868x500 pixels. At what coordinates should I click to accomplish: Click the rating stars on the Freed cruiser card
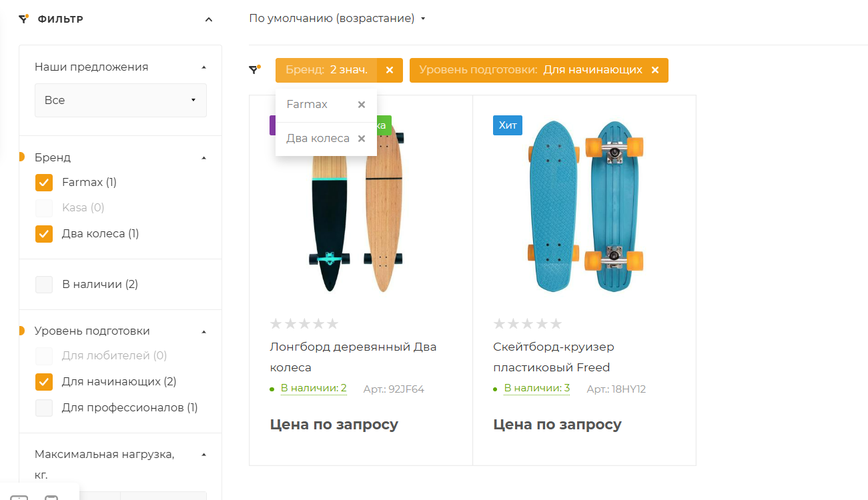coord(527,324)
